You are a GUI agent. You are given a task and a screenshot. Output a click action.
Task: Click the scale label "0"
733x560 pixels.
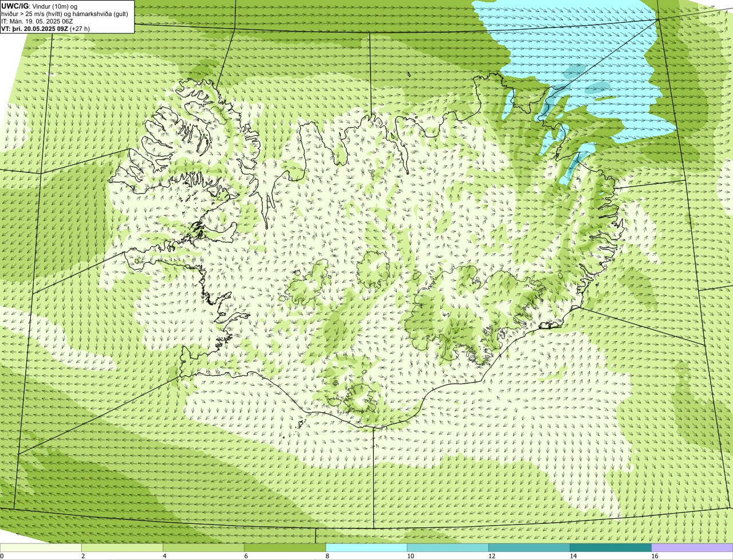(2, 556)
